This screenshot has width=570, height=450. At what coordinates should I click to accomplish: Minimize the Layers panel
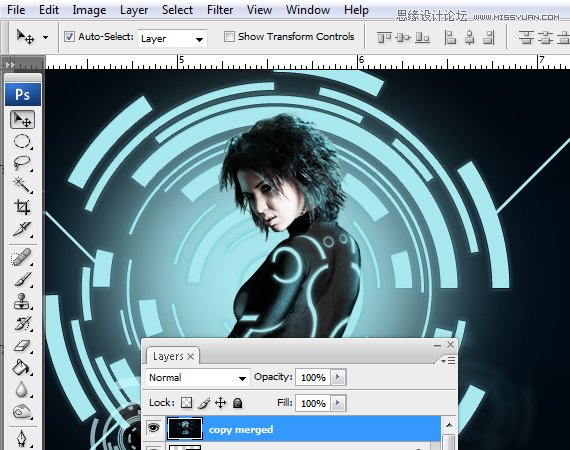(438, 345)
